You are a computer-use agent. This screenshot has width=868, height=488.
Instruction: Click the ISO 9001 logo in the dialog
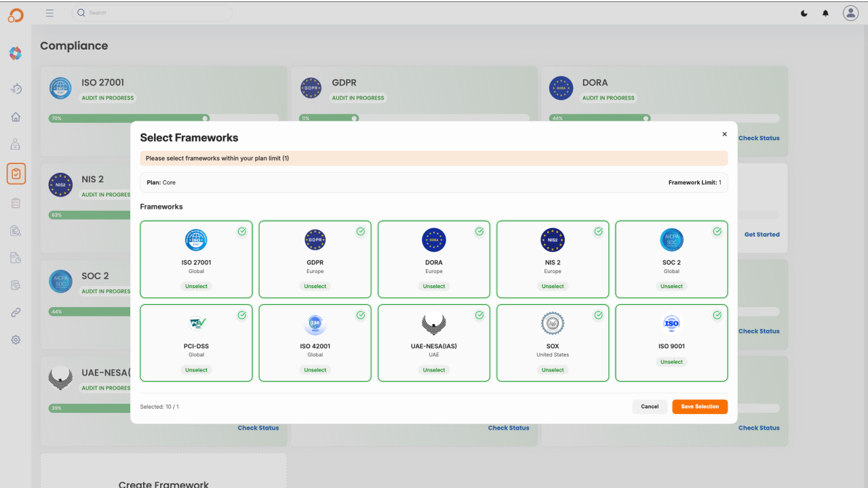671,324
